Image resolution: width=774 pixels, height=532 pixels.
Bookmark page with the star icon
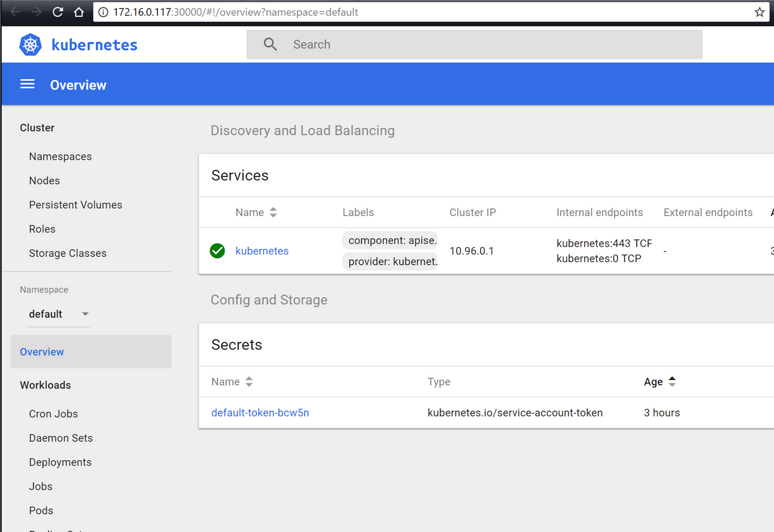760,12
